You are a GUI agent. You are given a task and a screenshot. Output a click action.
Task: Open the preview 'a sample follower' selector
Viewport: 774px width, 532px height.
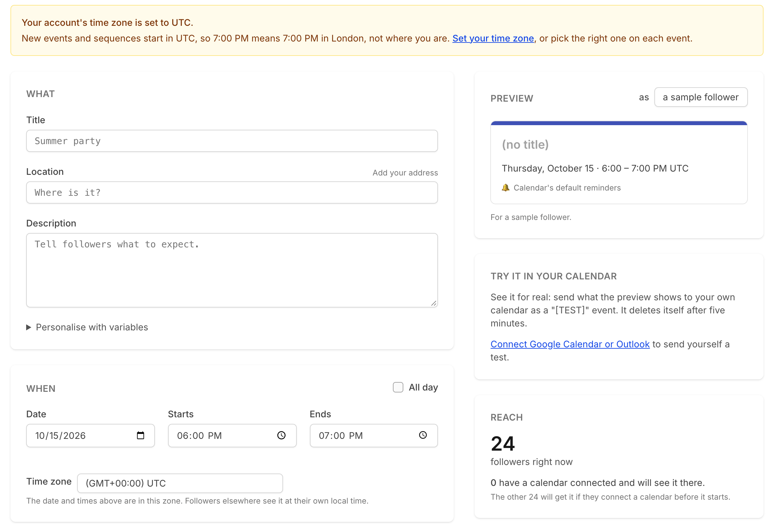701,97
